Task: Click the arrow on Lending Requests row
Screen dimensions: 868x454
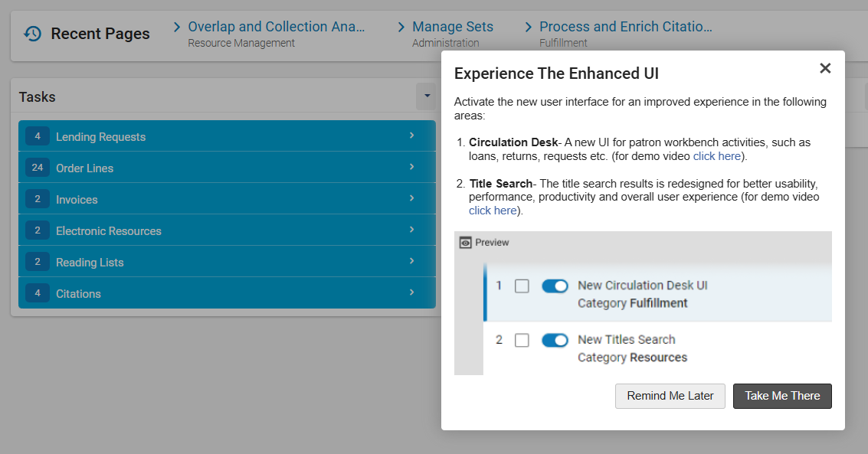Action: tap(412, 136)
